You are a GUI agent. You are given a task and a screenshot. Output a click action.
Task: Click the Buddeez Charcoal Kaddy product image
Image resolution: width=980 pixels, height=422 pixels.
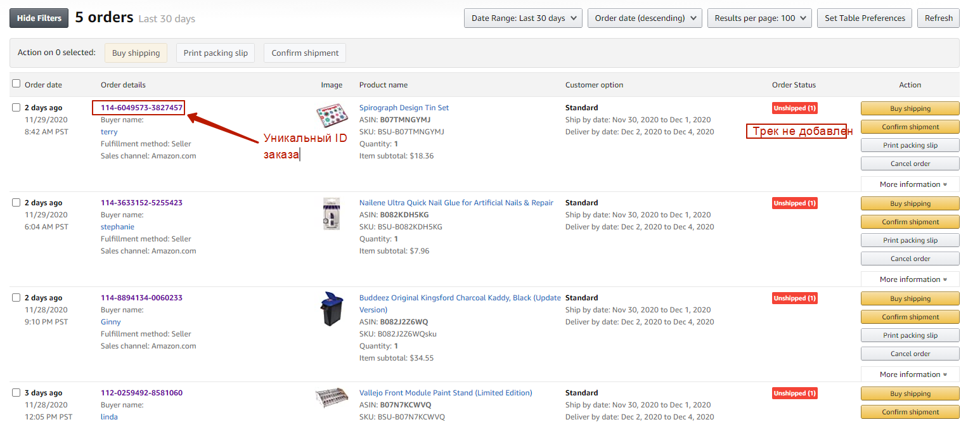332,309
